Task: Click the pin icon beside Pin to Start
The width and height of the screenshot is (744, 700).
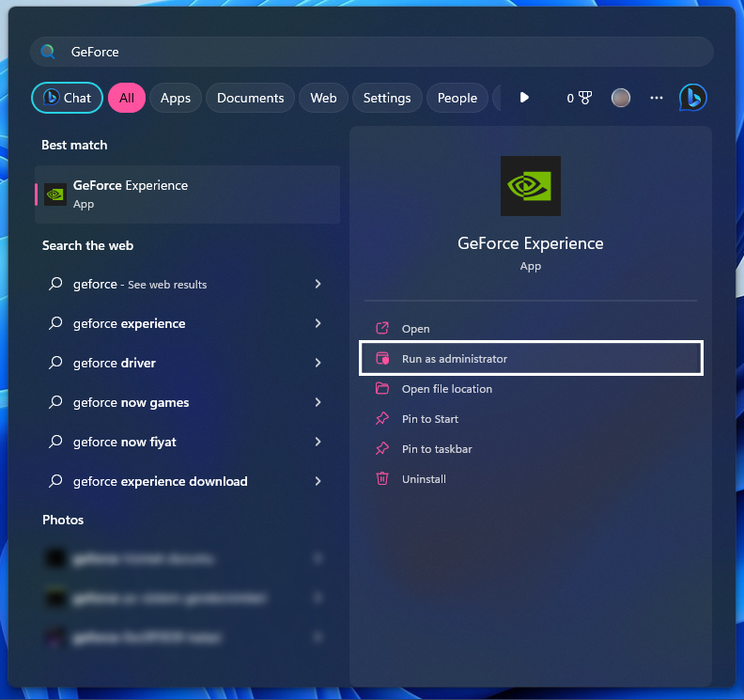Action: pos(382,418)
